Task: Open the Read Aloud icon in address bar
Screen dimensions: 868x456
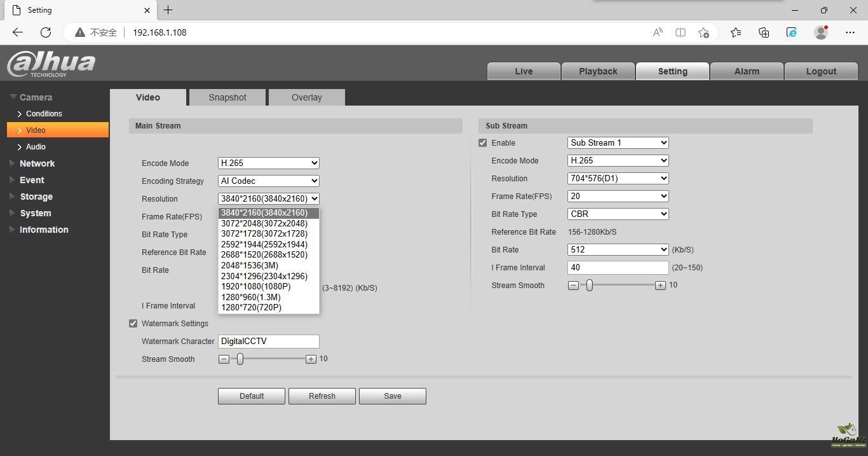Action: coord(658,32)
